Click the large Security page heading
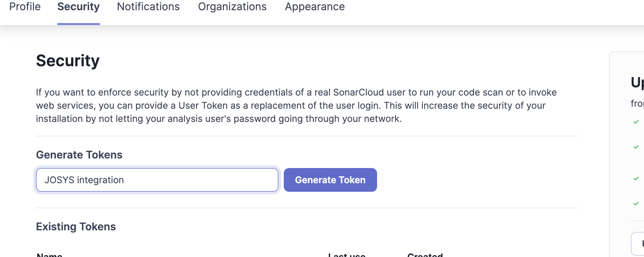 tap(68, 61)
